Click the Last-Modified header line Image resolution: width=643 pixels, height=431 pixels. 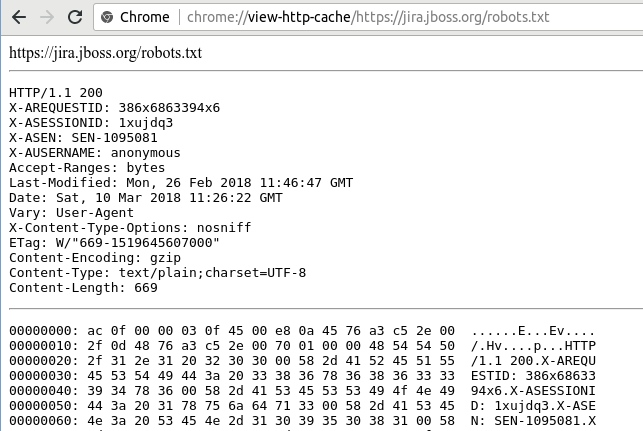(181, 183)
